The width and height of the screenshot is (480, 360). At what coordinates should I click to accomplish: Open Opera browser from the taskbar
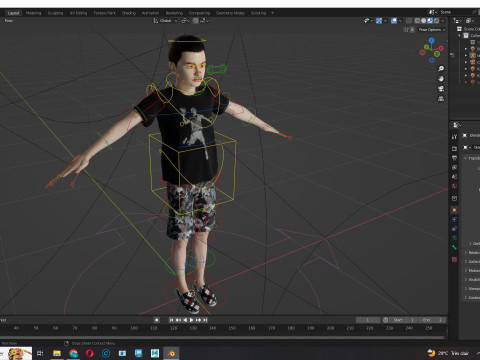[x=90, y=353]
